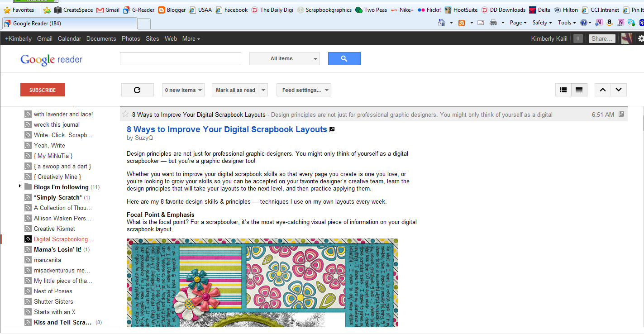Expand the Blogs I'm following folder arrow
Viewport: 644px width, 334px height.
coord(20,186)
